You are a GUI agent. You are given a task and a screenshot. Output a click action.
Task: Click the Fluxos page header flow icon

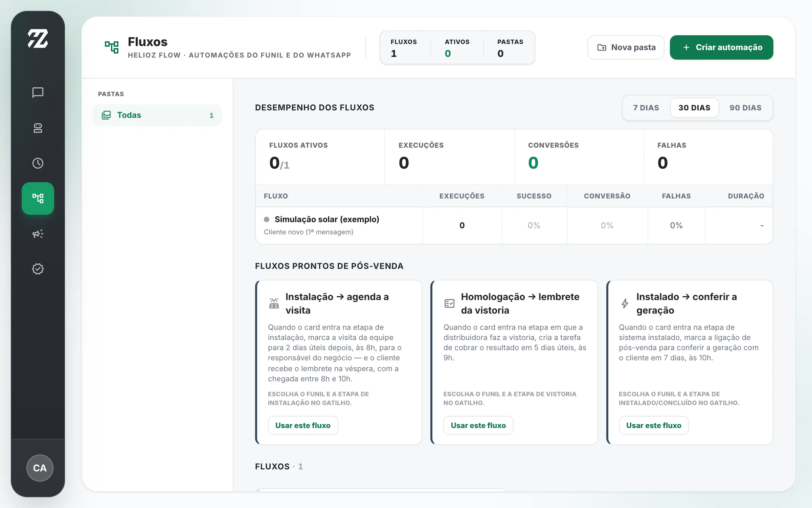point(112,47)
